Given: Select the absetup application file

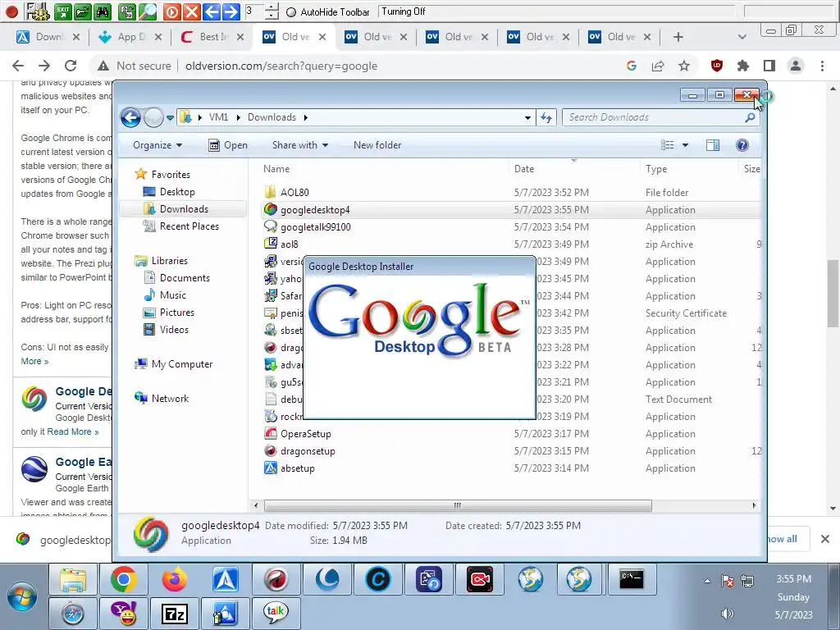Looking at the screenshot, I should pos(297,468).
